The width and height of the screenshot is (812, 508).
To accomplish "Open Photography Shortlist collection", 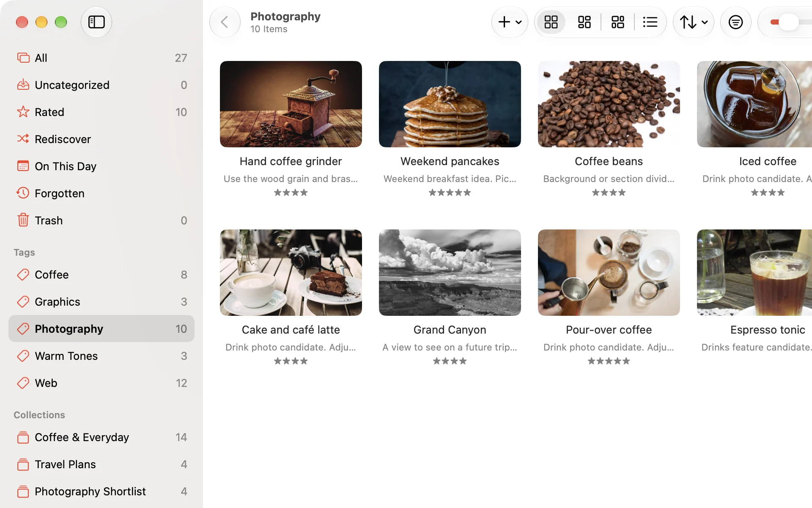I will point(101,491).
